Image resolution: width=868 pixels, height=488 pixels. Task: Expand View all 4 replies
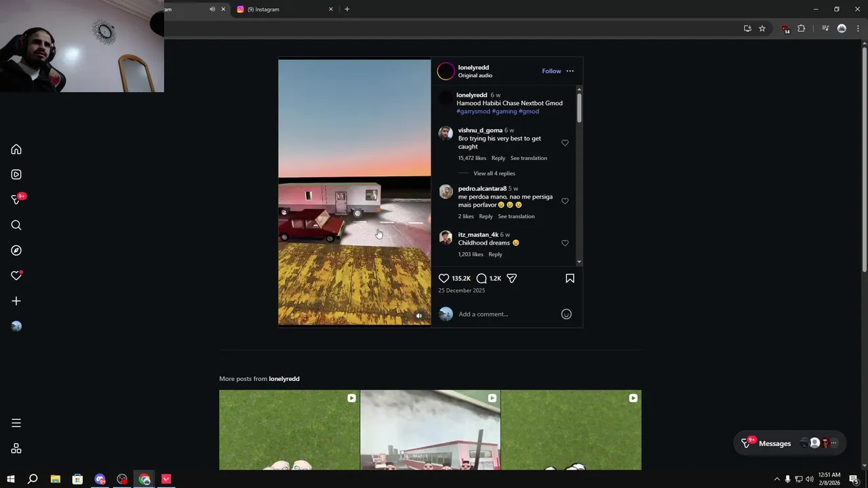click(494, 174)
